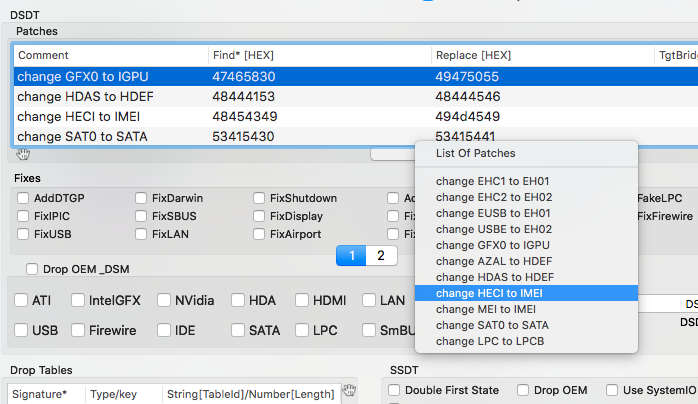This screenshot has width=698, height=404.
Task: Click Find hex value 47465830
Action: coord(243,77)
